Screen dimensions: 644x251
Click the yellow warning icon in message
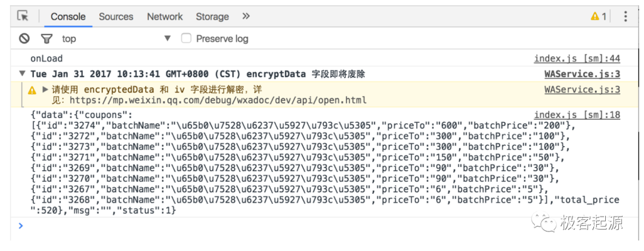(x=32, y=91)
